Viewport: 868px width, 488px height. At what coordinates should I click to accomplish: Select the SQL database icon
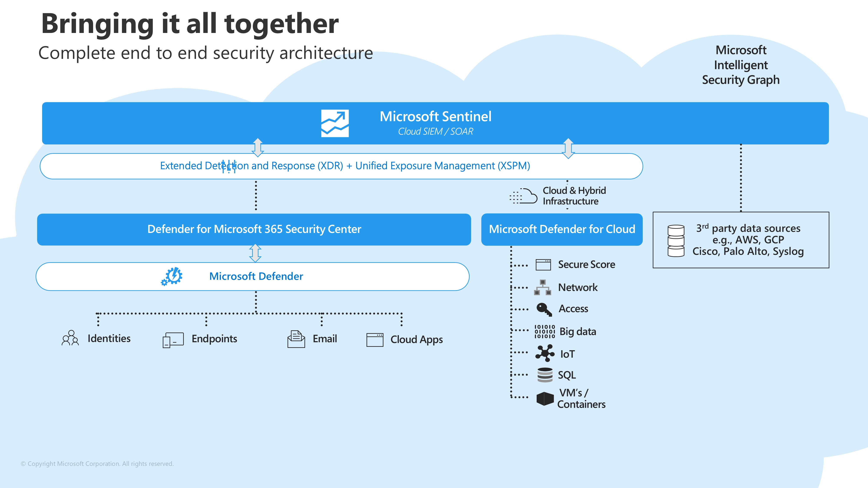click(544, 375)
